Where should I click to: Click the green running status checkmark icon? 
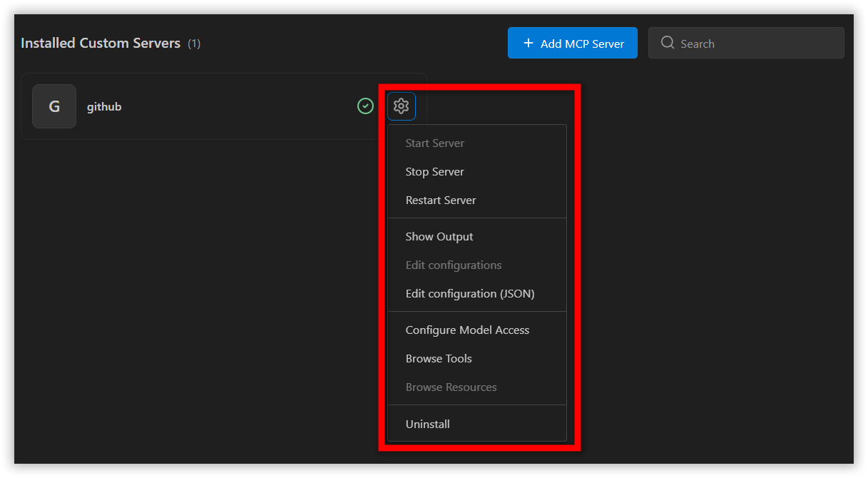[x=365, y=106]
